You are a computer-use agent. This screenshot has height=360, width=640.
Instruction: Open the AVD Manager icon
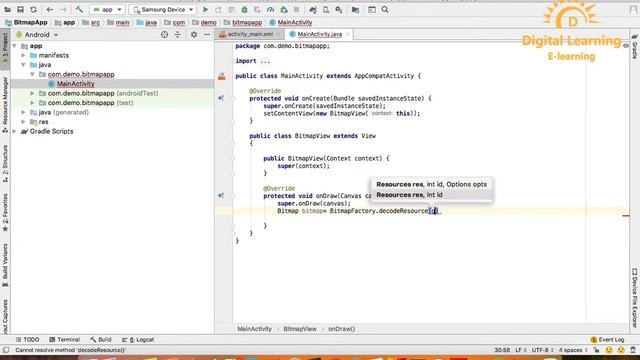(x=326, y=9)
